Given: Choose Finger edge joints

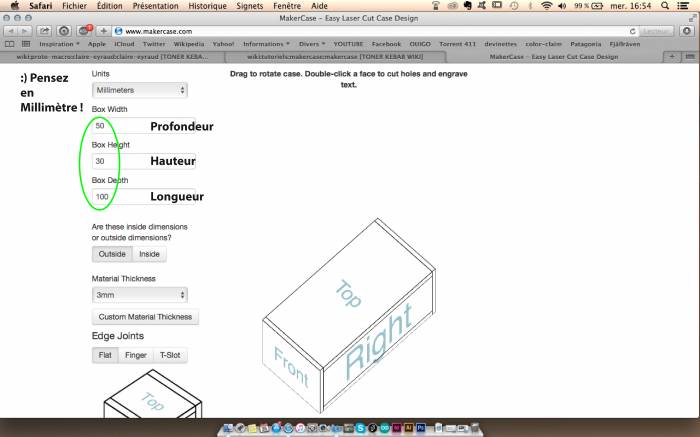Looking at the screenshot, I should click(x=135, y=355).
